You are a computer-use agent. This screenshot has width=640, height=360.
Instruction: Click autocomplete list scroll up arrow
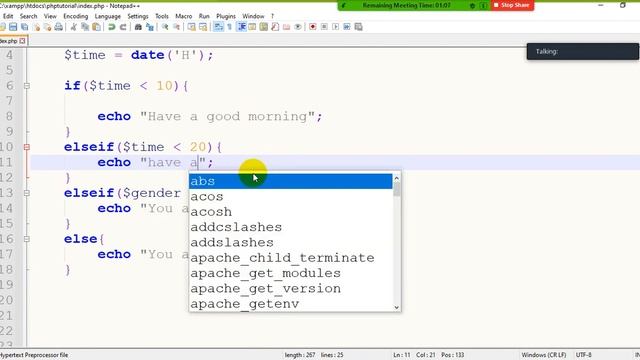[x=396, y=178]
